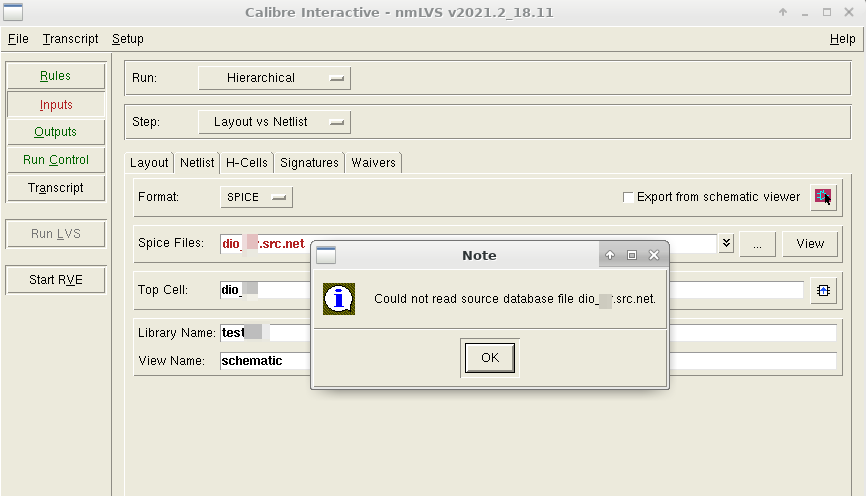Viewport: 866px width, 496px height.
Task: Click the Inputs sidebar button
Action: (x=55, y=104)
